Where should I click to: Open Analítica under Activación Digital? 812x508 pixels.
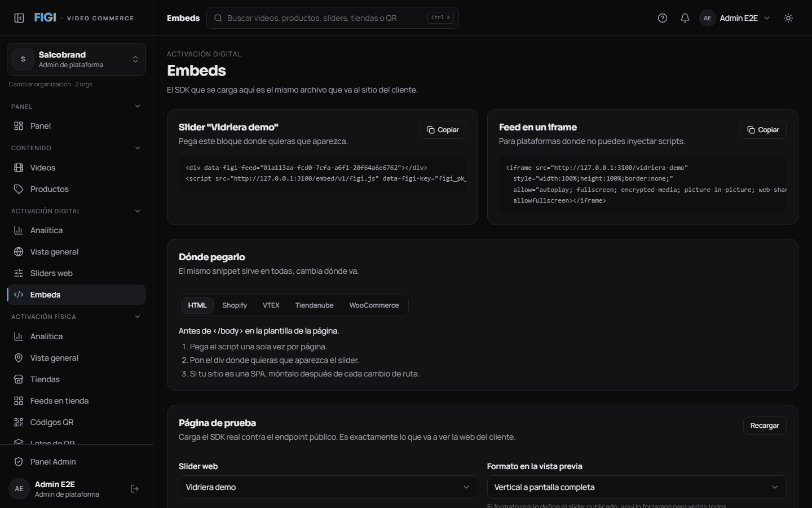pos(76,230)
